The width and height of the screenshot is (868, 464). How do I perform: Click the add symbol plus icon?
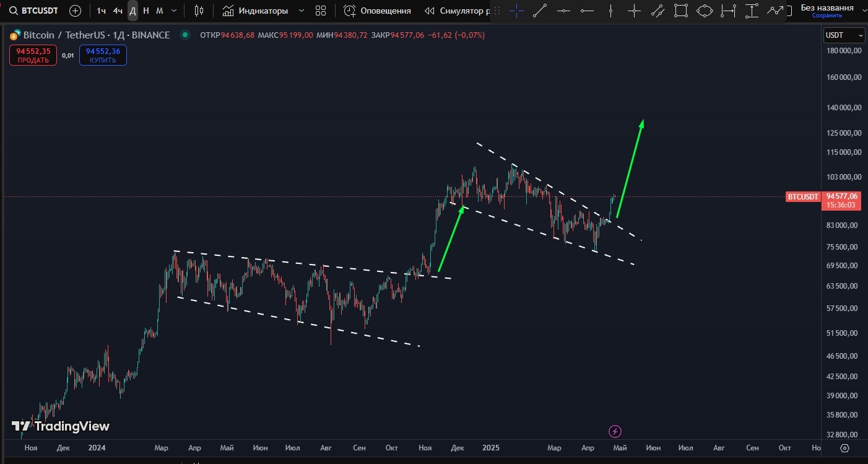[75, 11]
